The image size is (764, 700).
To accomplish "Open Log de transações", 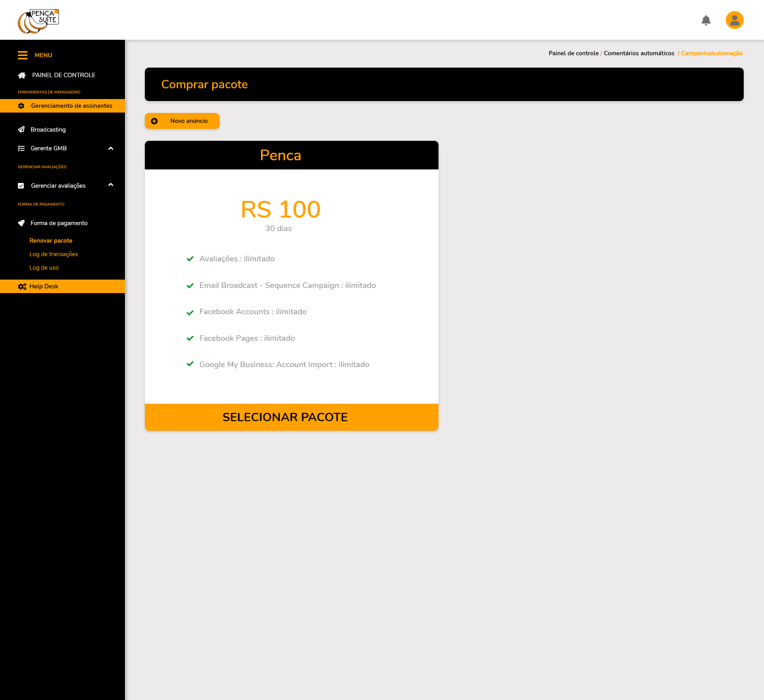I will tap(54, 254).
